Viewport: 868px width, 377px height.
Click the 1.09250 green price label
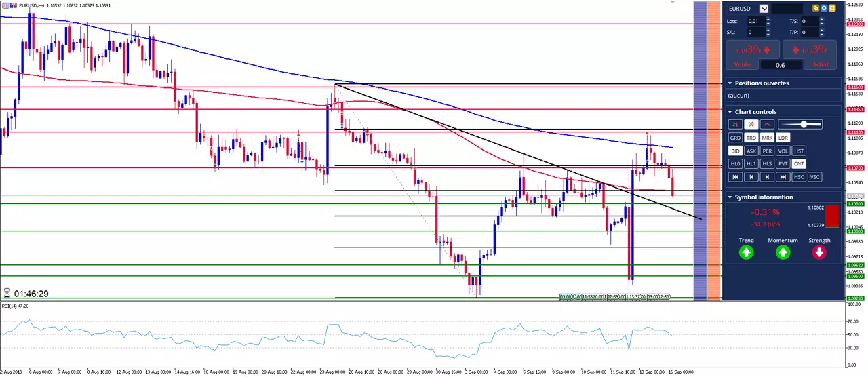point(855,298)
